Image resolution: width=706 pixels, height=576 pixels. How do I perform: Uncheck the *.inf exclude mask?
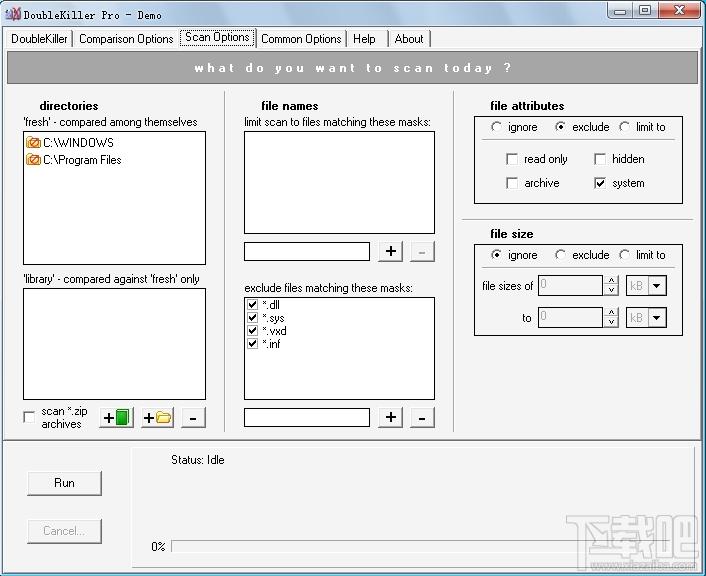253,344
